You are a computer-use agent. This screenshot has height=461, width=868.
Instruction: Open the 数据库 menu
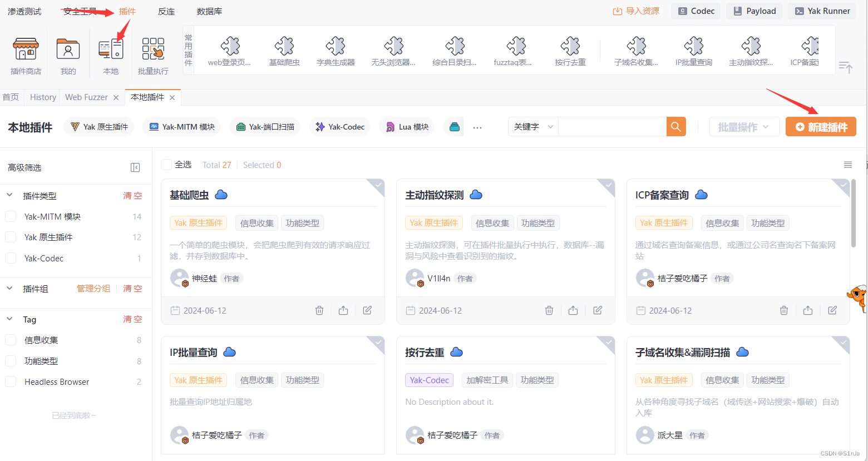(209, 11)
